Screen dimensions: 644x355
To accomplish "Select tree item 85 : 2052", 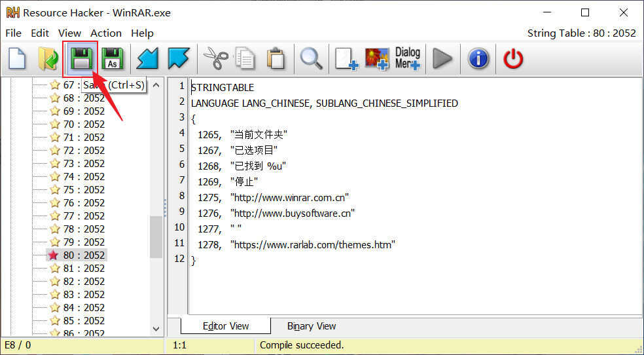I will coord(84,320).
